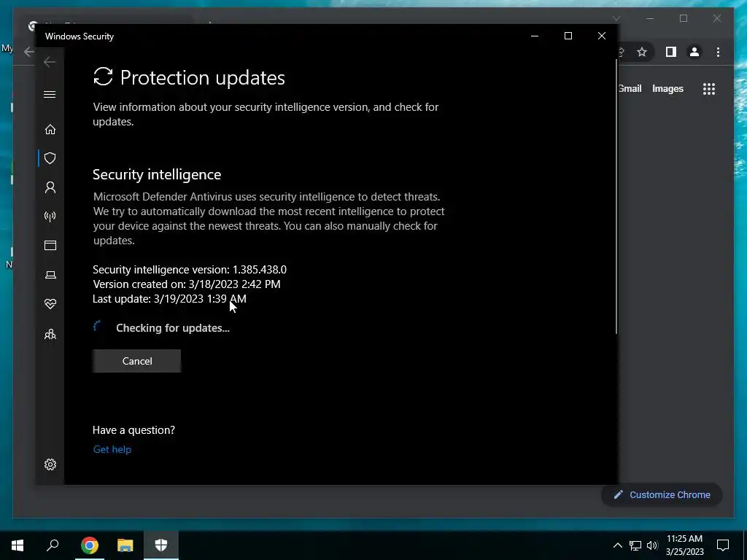This screenshot has height=560, width=747.
Task: Open Chrome profile avatar icon
Action: 694,52
